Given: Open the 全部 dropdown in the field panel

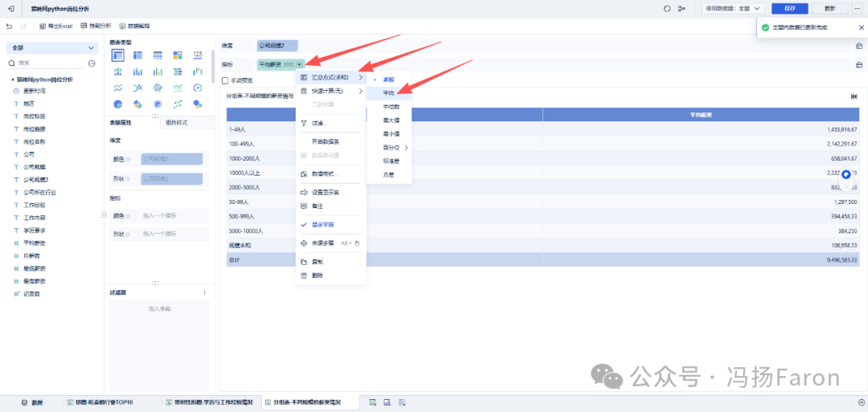Looking at the screenshot, I should (x=52, y=48).
